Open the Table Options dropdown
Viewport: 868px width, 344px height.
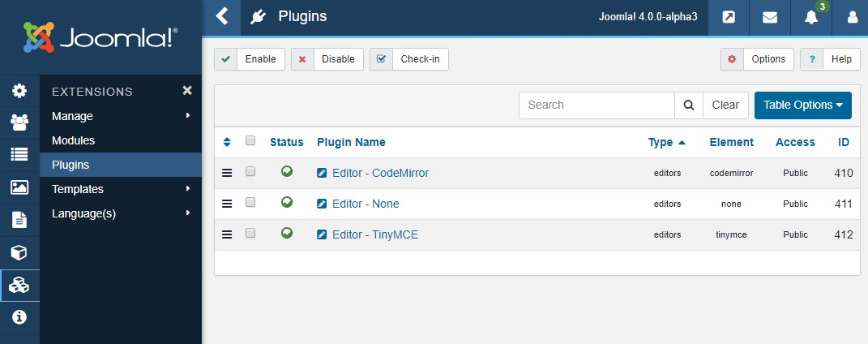802,105
